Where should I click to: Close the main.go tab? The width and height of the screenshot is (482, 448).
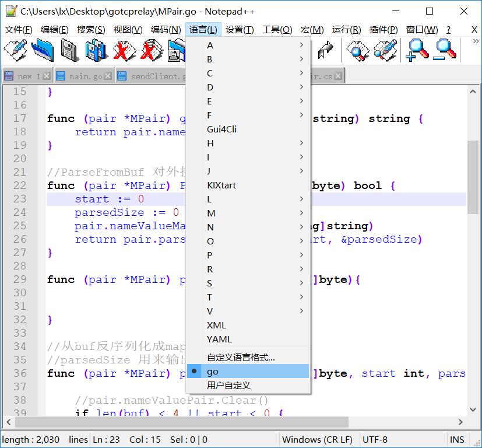pos(108,76)
